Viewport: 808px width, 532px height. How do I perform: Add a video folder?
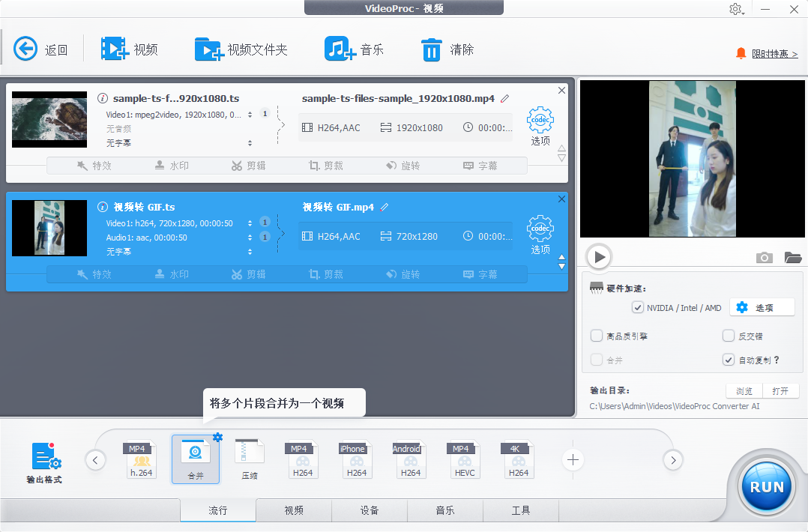(208, 49)
